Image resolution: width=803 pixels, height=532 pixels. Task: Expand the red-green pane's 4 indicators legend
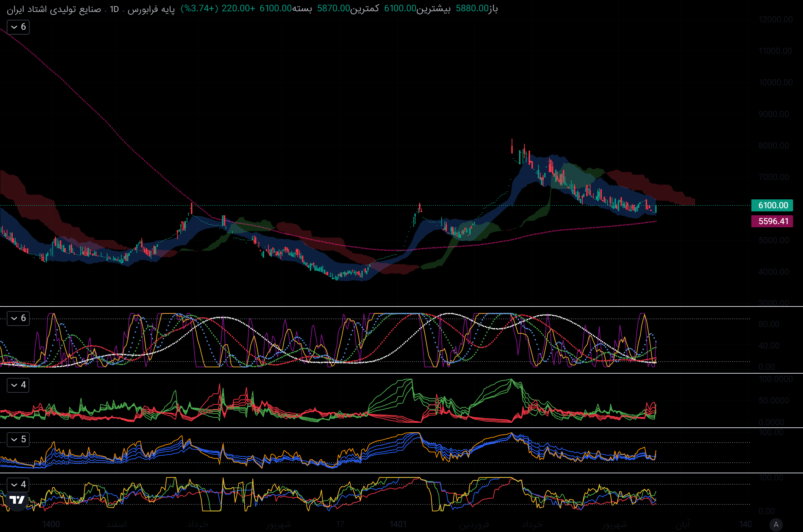click(18, 385)
